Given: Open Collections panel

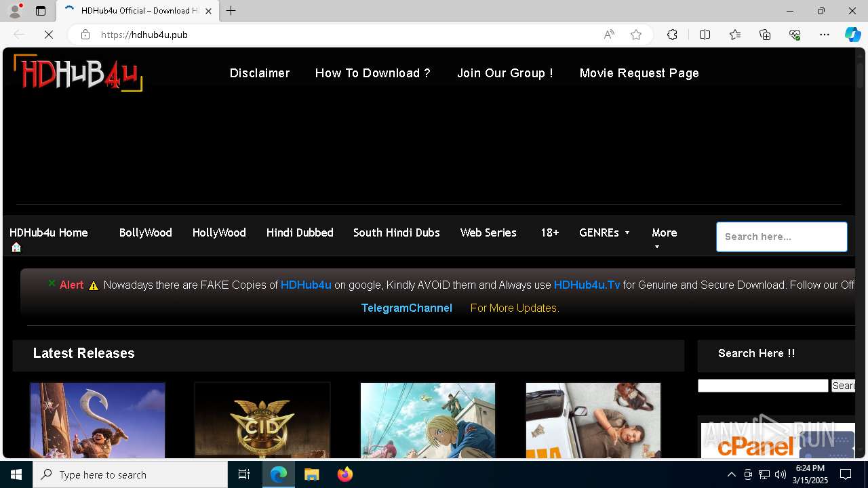Looking at the screenshot, I should (x=765, y=35).
